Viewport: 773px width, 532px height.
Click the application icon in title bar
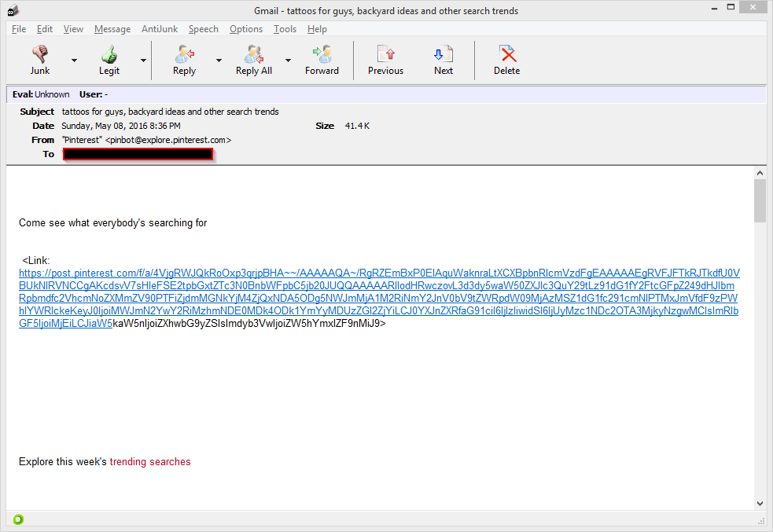pyautogui.click(x=13, y=10)
